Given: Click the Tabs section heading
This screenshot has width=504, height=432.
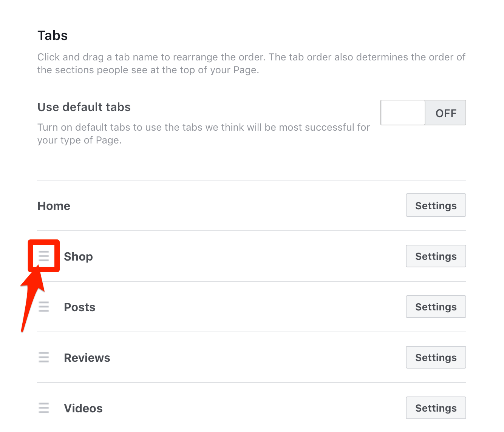Looking at the screenshot, I should [x=53, y=35].
